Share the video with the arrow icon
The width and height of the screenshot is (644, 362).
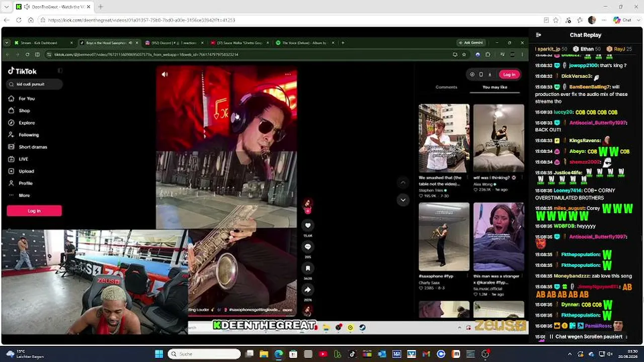tap(308, 290)
